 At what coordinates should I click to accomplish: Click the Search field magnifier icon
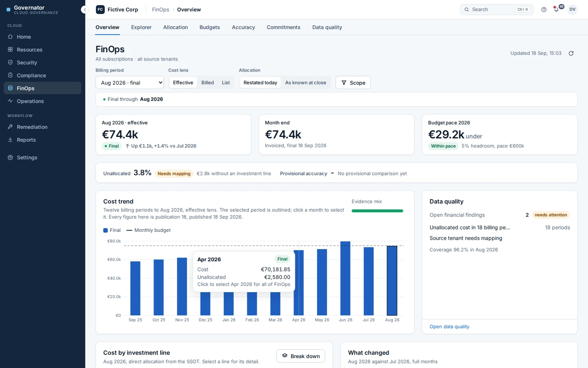pyautogui.click(x=467, y=9)
